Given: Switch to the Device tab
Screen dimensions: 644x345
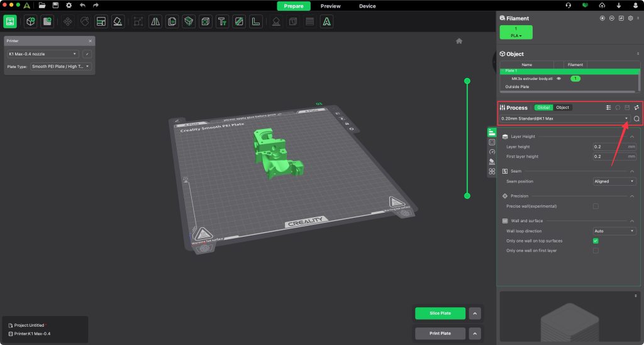Looking at the screenshot, I should pos(367,6).
